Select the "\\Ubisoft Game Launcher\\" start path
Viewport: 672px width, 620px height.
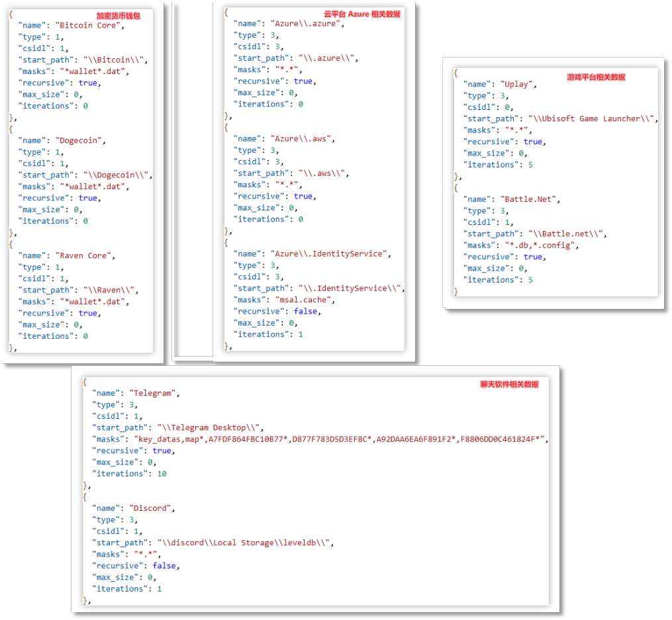[x=591, y=118]
